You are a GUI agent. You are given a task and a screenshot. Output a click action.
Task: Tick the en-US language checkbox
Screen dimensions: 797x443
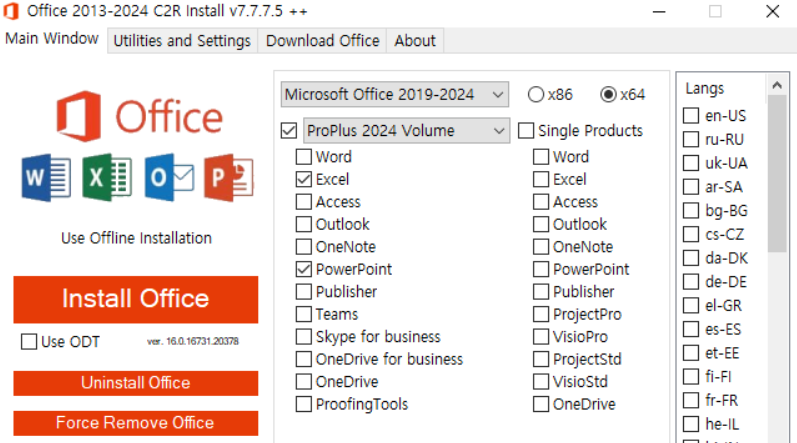pyautogui.click(x=691, y=116)
